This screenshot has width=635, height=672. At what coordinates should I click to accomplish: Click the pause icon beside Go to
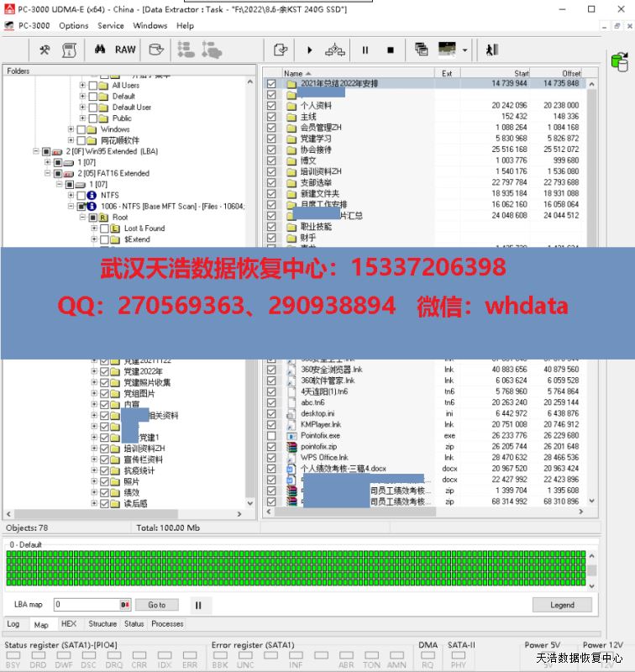(198, 605)
